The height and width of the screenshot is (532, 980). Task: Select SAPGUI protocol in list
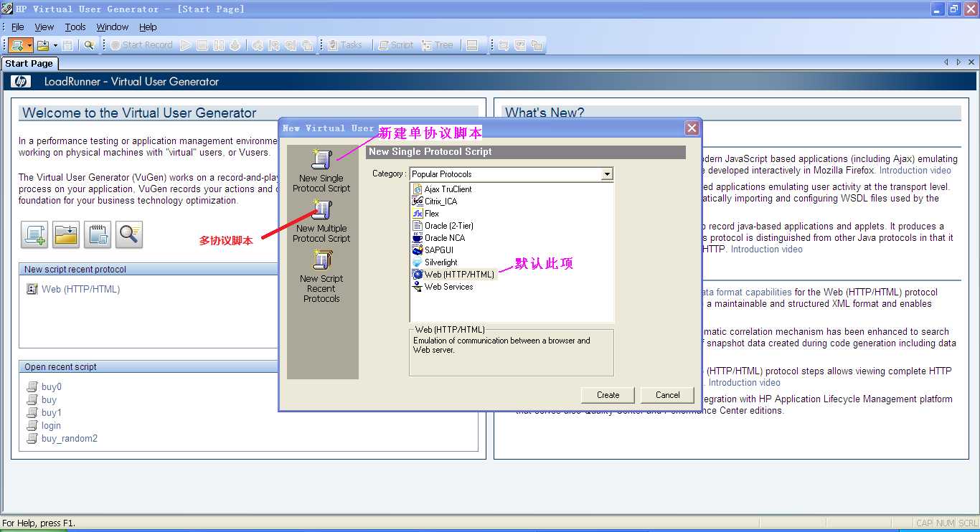[433, 250]
